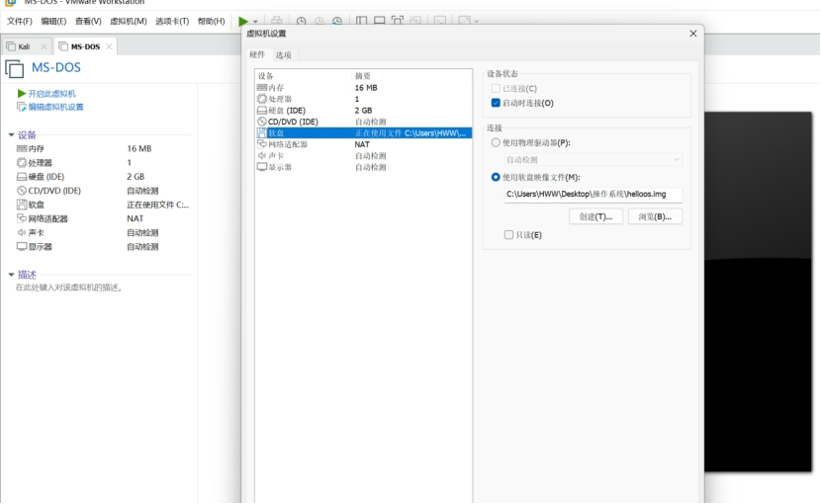
Task: Select the 硬盘 (IDE) row in the settings dialog
Action: click(x=363, y=111)
